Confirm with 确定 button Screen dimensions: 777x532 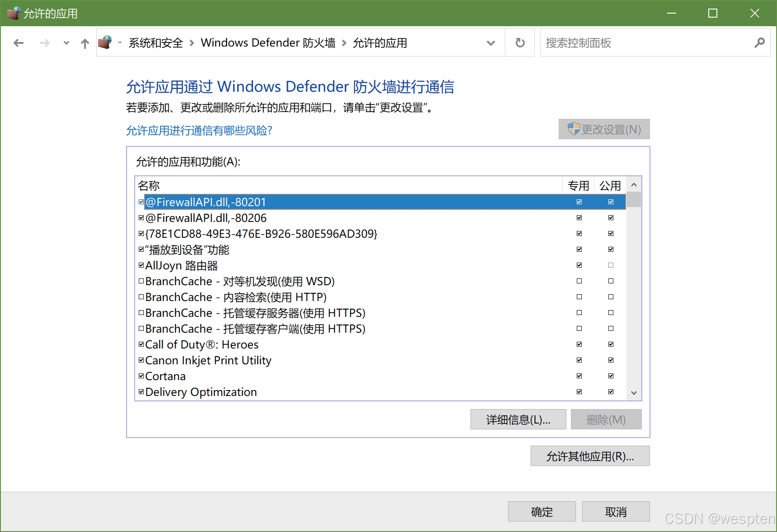tap(542, 512)
